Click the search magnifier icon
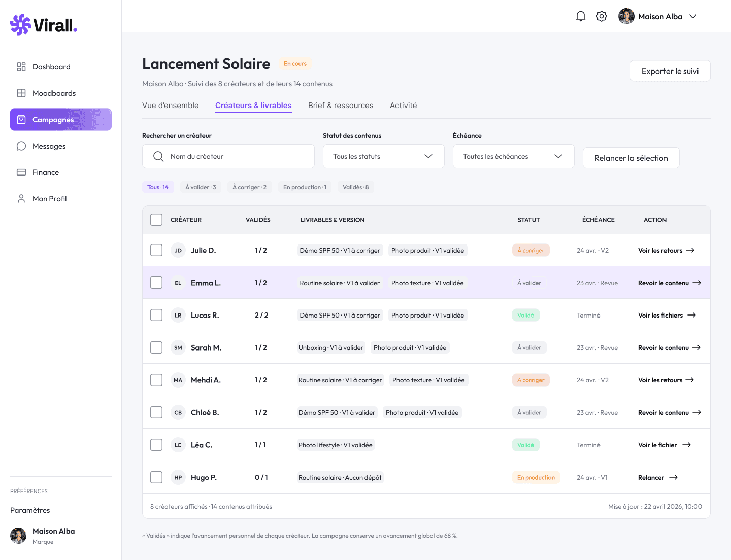 tap(158, 156)
